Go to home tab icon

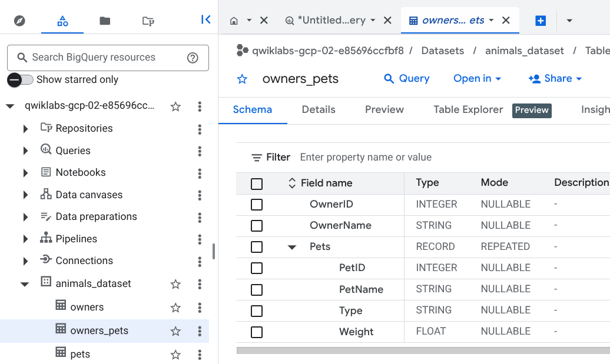click(234, 21)
